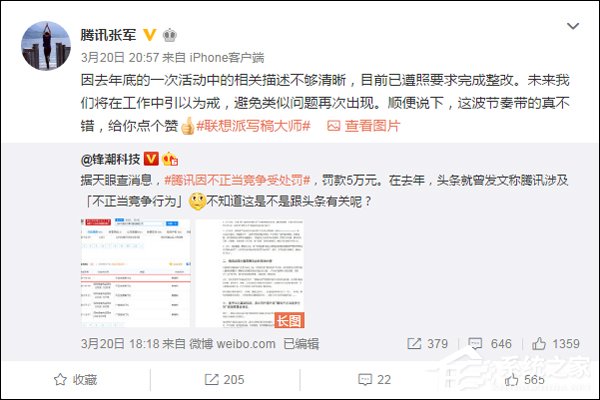This screenshot has height=400, width=600.
Task: Click the 腾讯张军 username link
Action: pos(108,35)
